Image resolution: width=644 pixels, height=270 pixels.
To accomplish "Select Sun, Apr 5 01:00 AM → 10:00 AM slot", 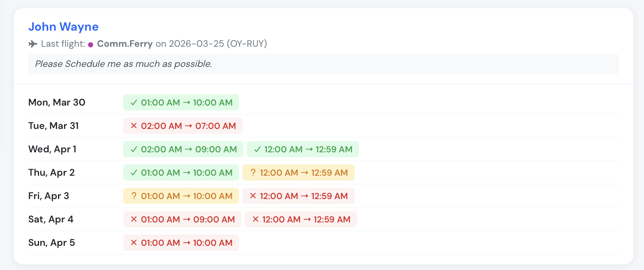I will pyautogui.click(x=181, y=243).
